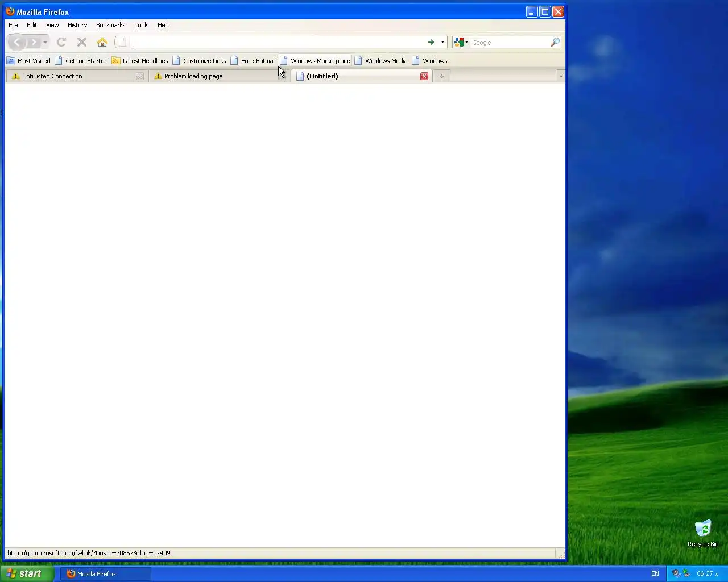Open the Help menu

click(x=164, y=25)
